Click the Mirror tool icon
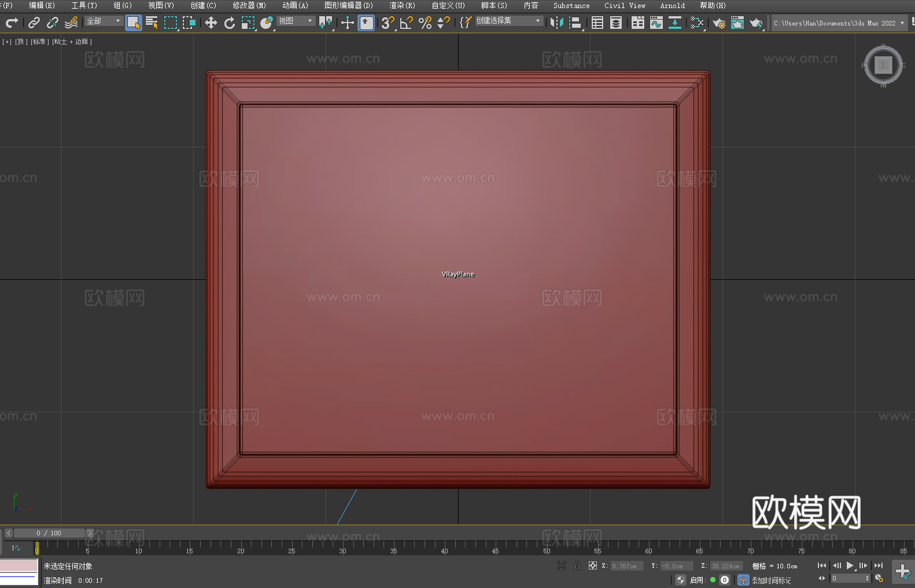This screenshot has width=915, height=588. (x=557, y=23)
